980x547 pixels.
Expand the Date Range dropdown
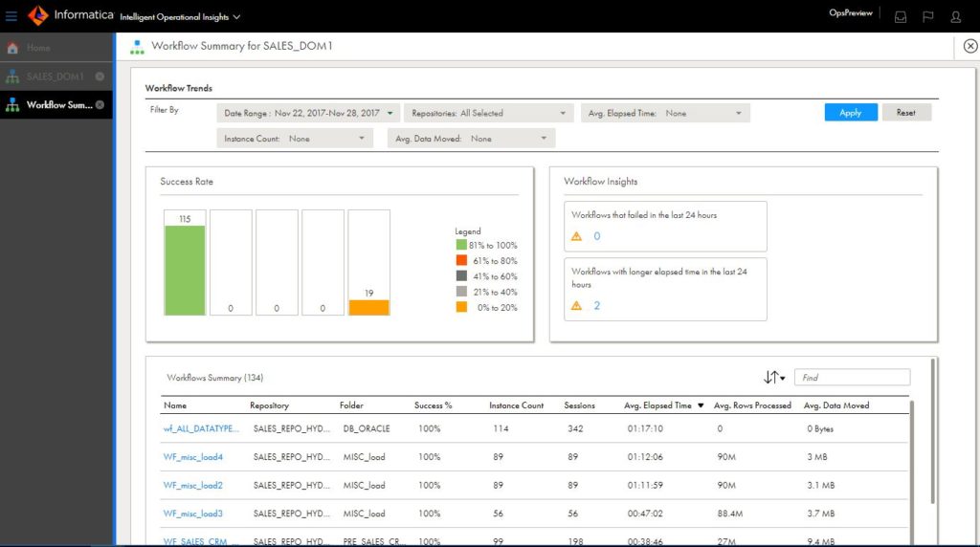click(308, 113)
